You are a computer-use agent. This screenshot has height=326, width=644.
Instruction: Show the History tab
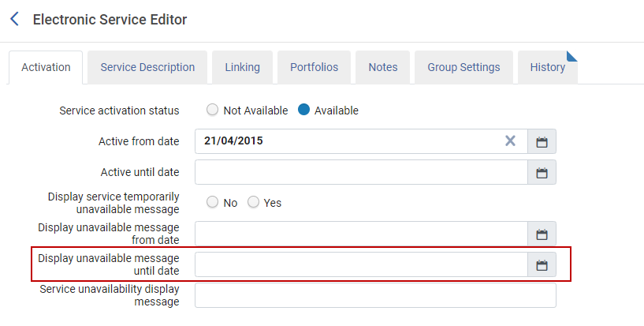[x=547, y=67]
